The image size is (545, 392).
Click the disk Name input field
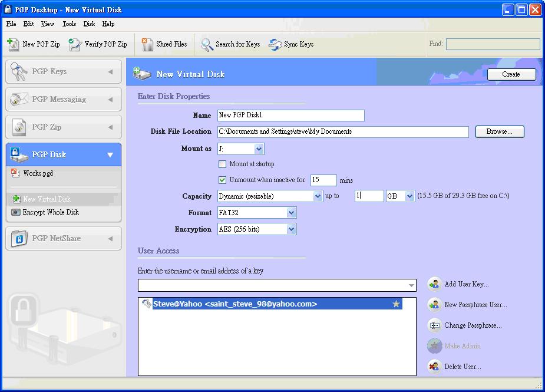coord(291,115)
